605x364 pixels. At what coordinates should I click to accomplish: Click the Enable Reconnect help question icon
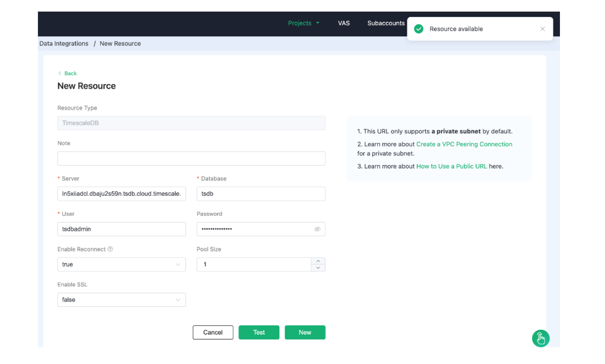110,249
